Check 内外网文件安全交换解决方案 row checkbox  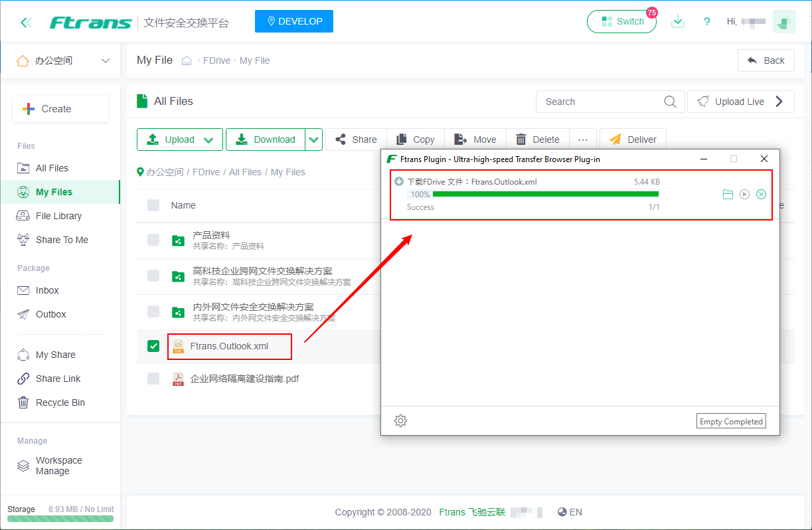pos(153,311)
